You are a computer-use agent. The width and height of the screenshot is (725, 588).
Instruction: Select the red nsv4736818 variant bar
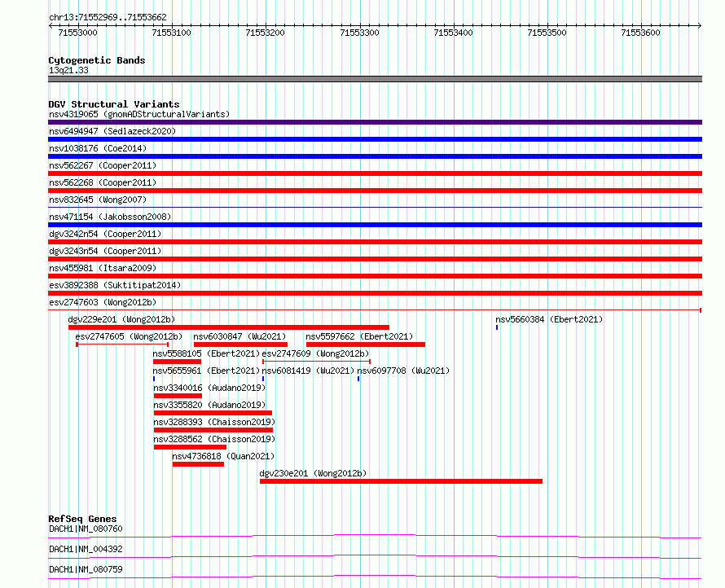tap(199, 464)
